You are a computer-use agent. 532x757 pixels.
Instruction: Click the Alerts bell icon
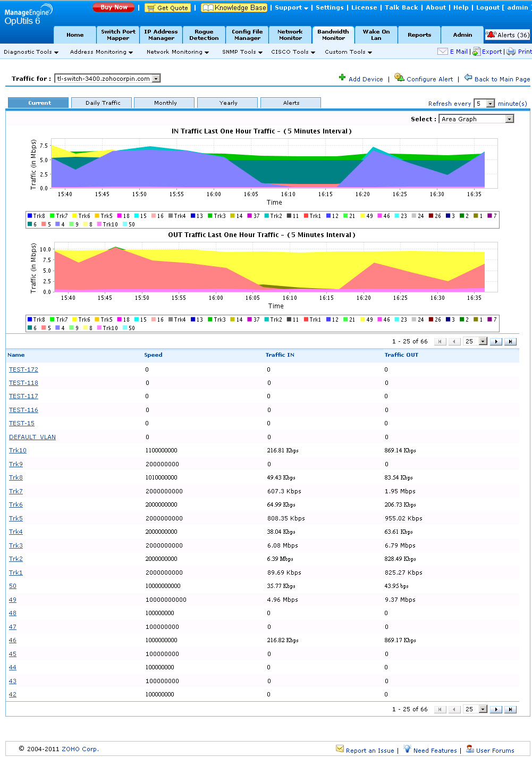pos(491,35)
